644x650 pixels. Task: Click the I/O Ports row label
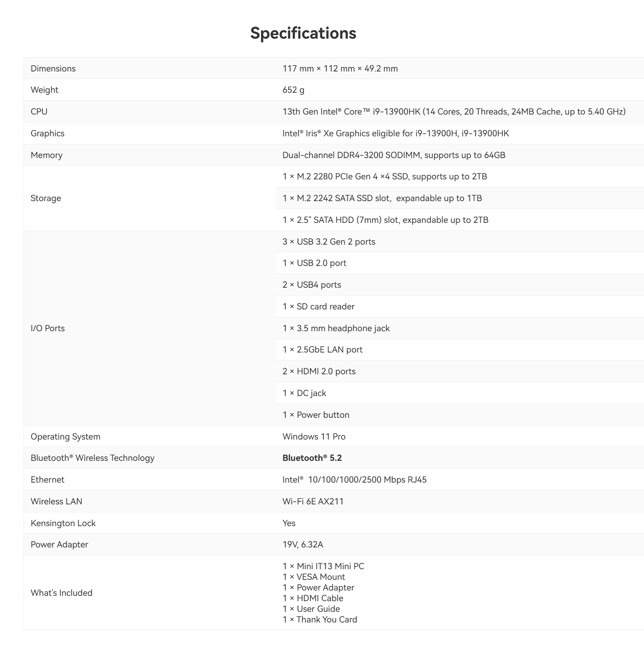pos(48,329)
